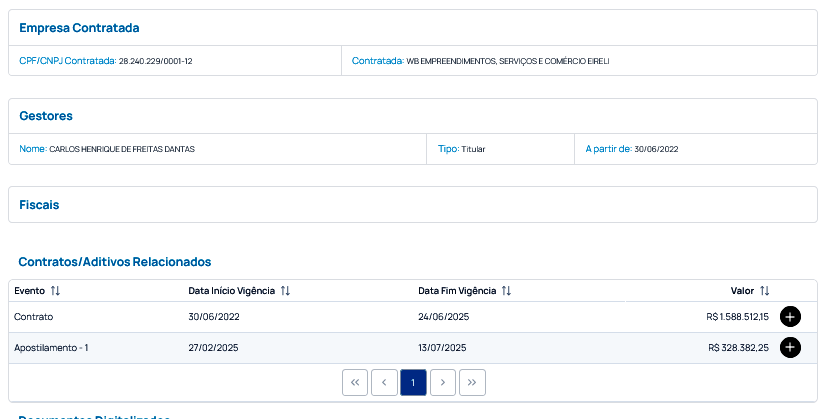Select the Contrato event cell in table
Viewport: 826px width, 419px height.
(x=33, y=317)
